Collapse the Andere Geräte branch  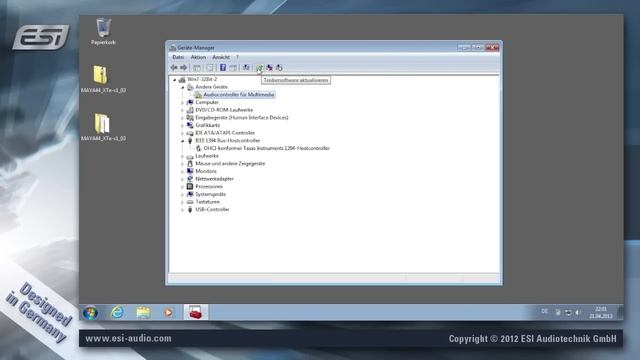click(182, 87)
